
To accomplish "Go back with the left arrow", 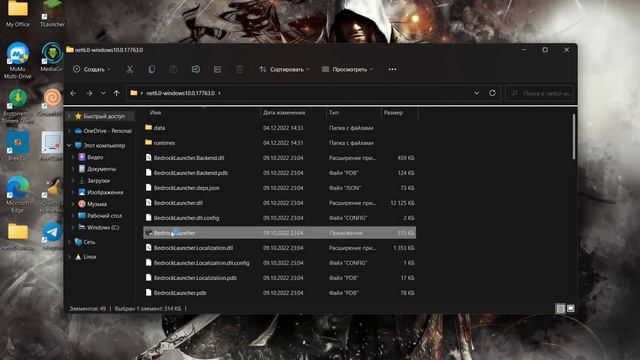I will click(73, 93).
